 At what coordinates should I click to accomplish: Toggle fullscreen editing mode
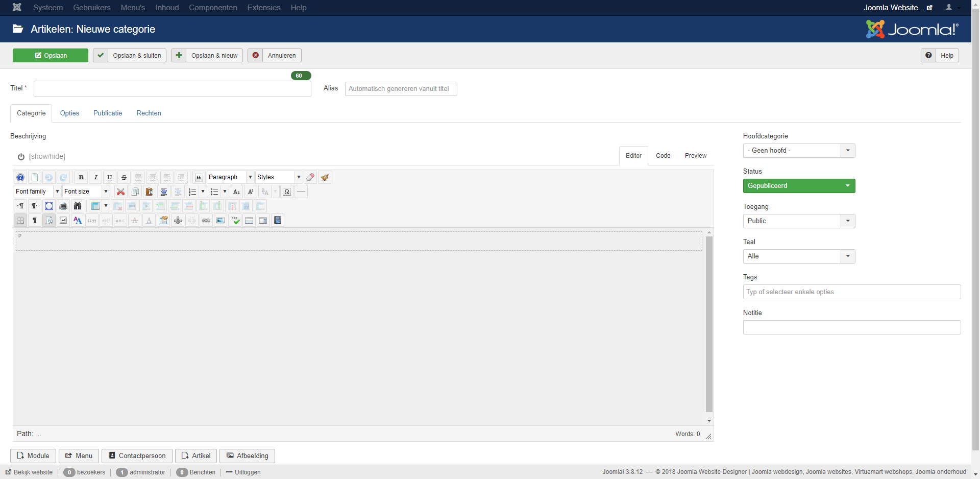click(50, 206)
